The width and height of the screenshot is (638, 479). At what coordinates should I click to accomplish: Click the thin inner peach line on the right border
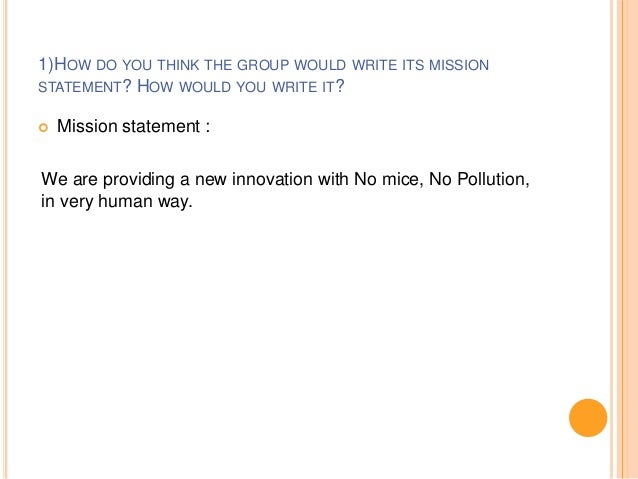coord(612,239)
